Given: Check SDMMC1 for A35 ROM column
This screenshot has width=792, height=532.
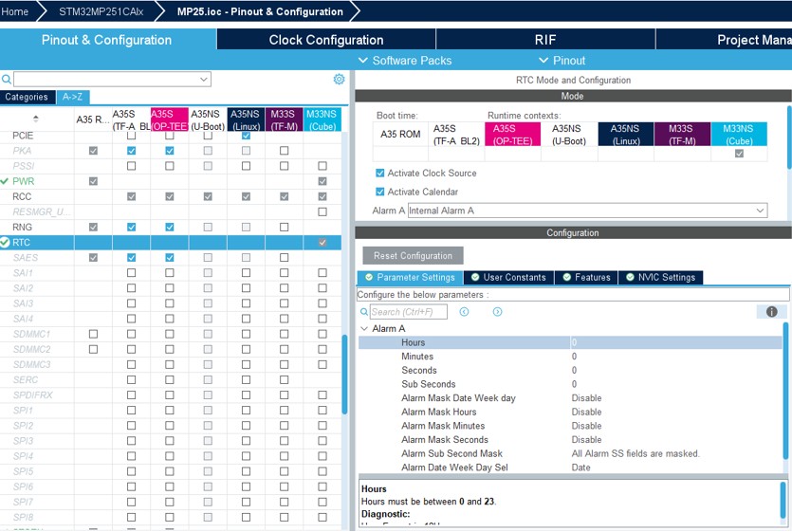Looking at the screenshot, I should click(93, 334).
